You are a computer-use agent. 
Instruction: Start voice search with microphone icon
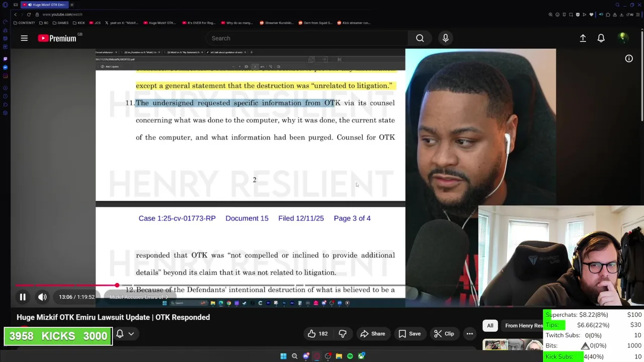tap(445, 38)
